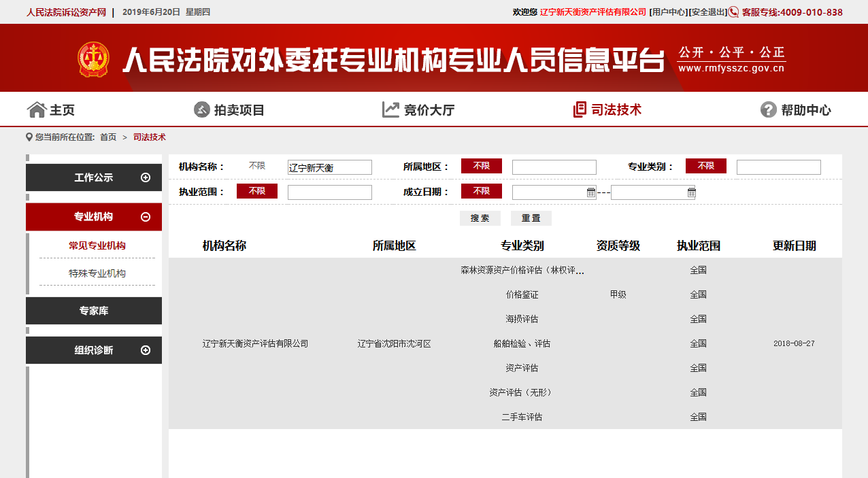Screen dimensions: 868x478
Task: Click the 2018-08-27 update date cell
Action: pyautogui.click(x=794, y=343)
